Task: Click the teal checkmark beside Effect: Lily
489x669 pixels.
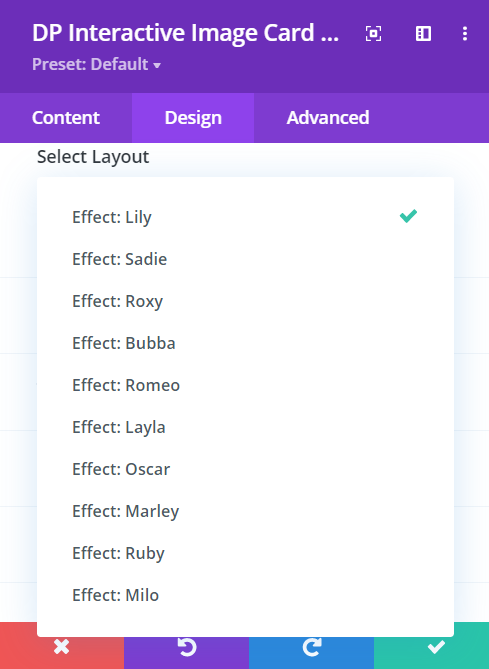Action: point(408,216)
